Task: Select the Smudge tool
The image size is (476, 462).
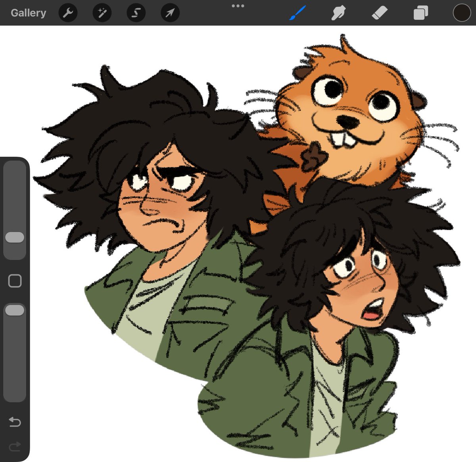Action: pyautogui.click(x=338, y=13)
